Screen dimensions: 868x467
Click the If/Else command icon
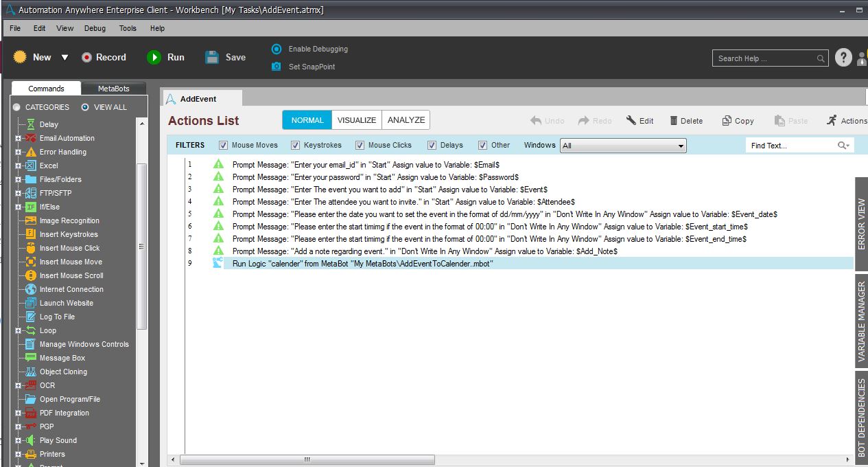point(31,207)
